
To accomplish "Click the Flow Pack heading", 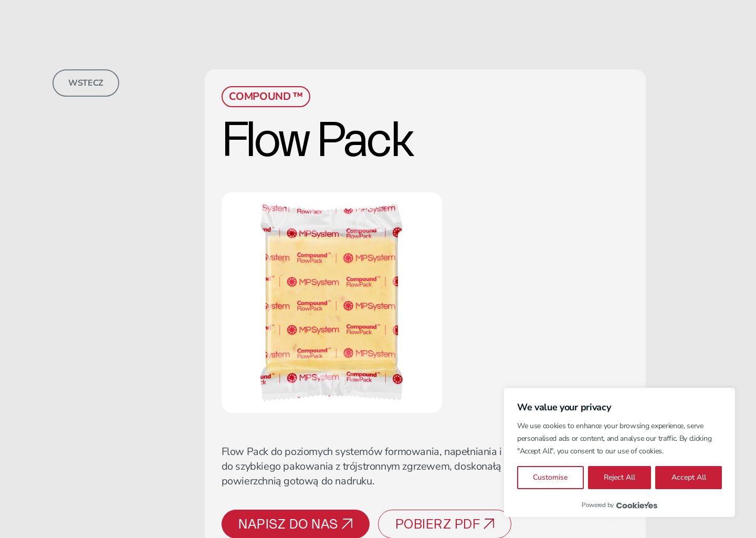I will 318,141.
